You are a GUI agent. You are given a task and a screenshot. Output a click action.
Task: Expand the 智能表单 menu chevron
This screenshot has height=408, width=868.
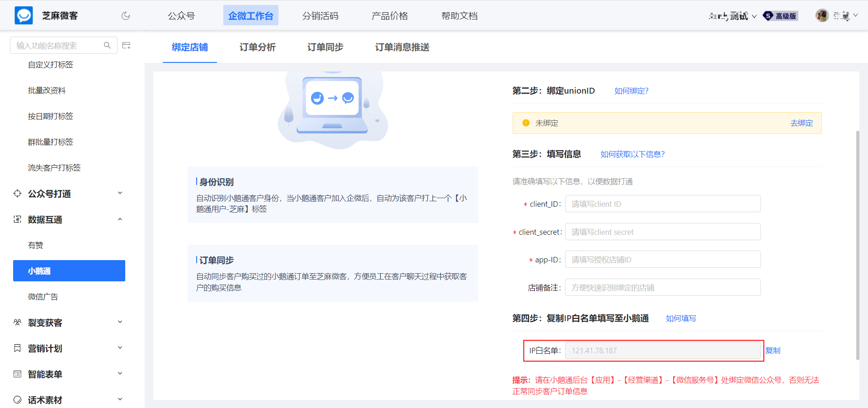[120, 374]
